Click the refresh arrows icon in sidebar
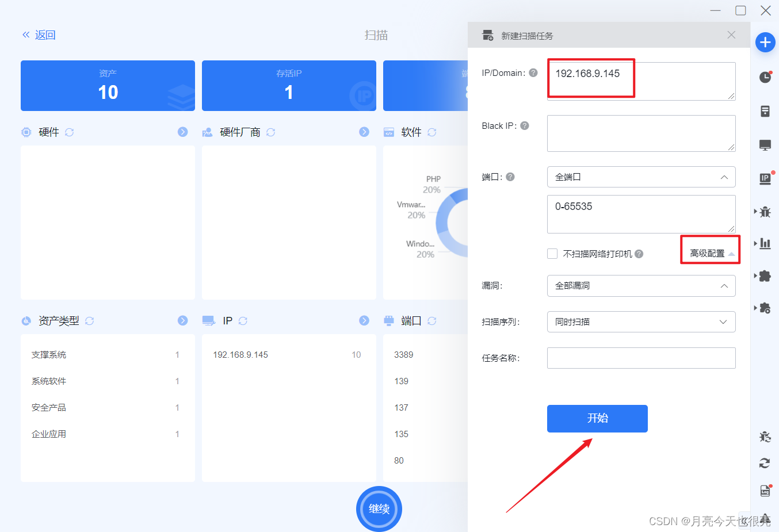The width and height of the screenshot is (779, 532). (765, 463)
